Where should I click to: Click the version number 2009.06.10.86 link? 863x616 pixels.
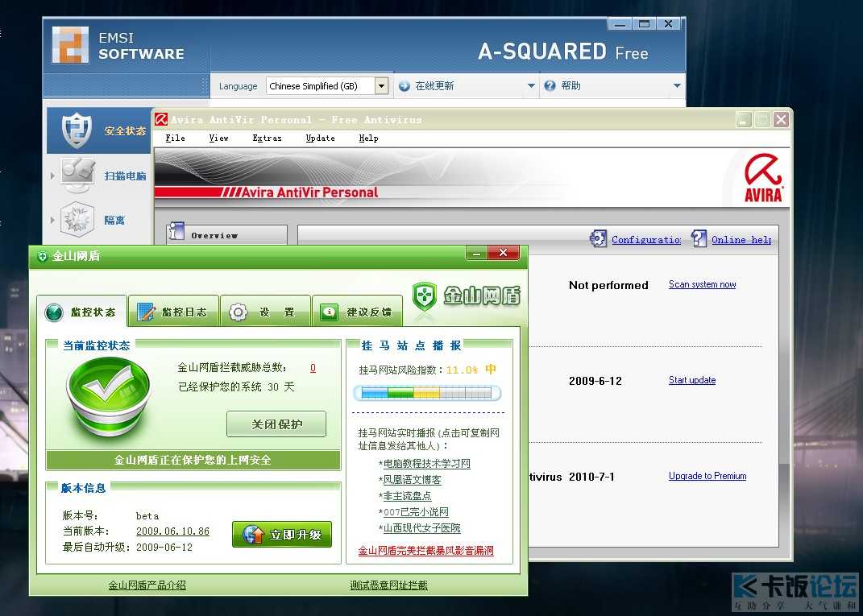pos(172,531)
